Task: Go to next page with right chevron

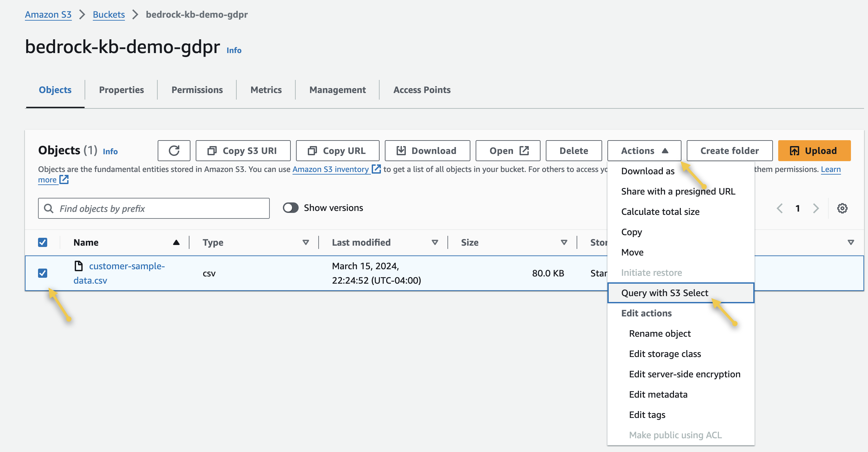Action: click(x=816, y=208)
